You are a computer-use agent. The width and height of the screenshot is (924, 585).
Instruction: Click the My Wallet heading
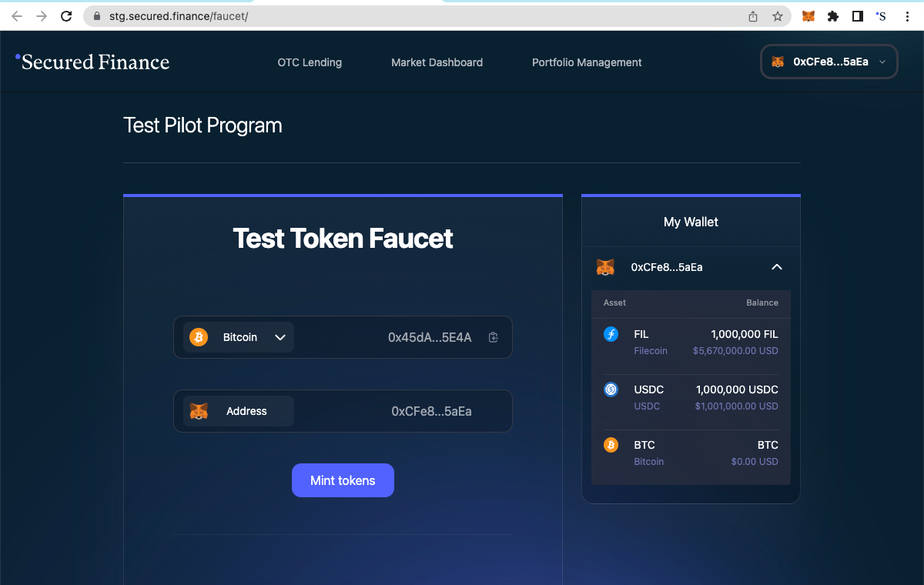[x=691, y=222]
